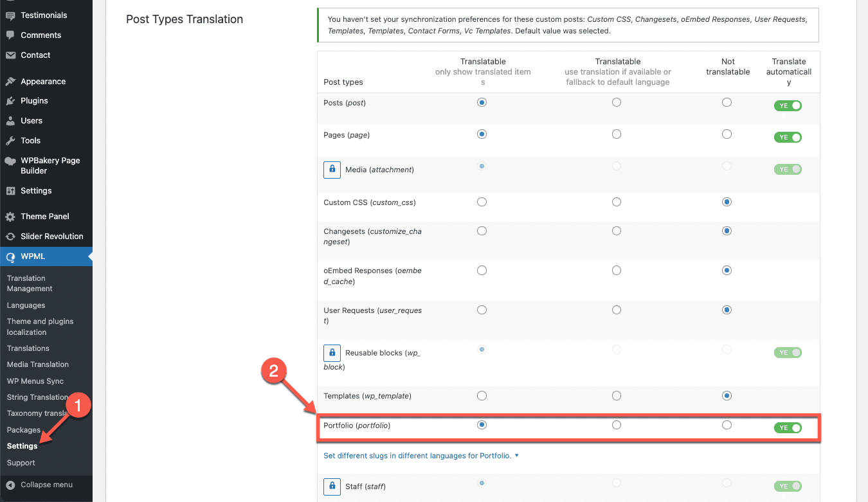Click the Comments speech bubble icon

pyautogui.click(x=10, y=35)
